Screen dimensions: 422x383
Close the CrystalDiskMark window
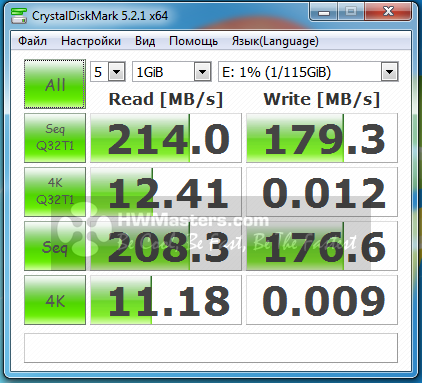coord(388,12)
